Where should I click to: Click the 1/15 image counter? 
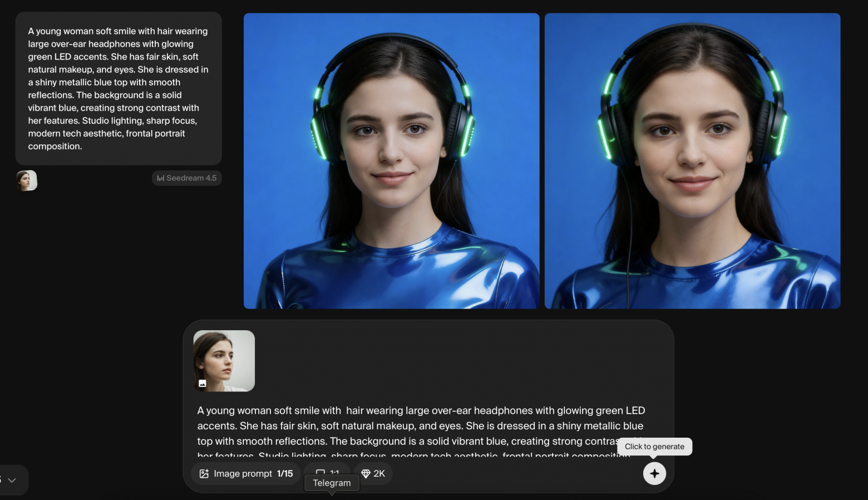[285, 473]
